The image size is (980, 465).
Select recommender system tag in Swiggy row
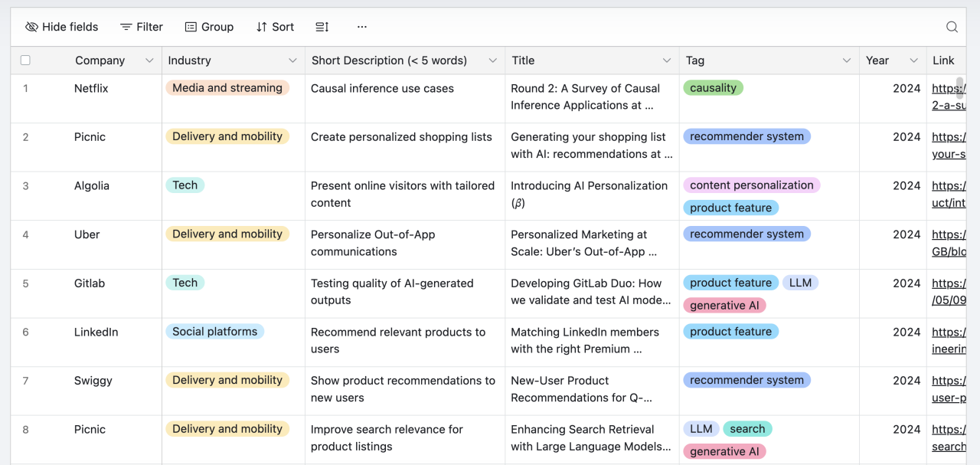coord(746,380)
